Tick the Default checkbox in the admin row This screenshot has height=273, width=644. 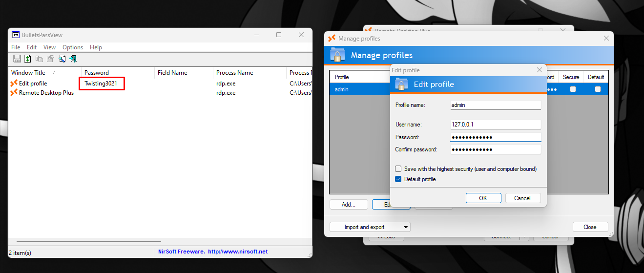tap(598, 89)
